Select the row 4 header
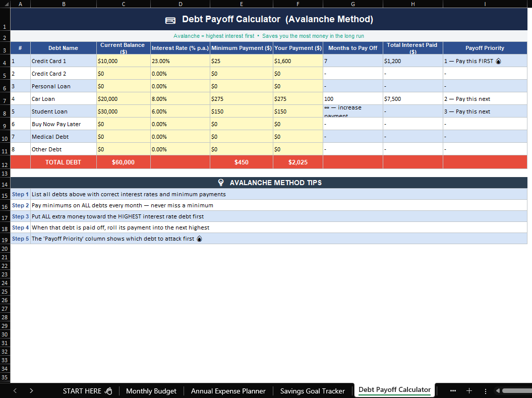This screenshot has width=532, height=398. click(x=5, y=61)
